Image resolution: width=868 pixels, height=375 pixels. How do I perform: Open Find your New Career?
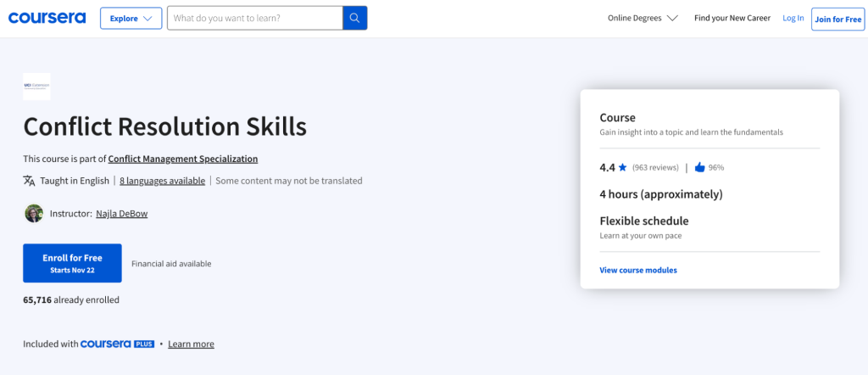click(732, 19)
